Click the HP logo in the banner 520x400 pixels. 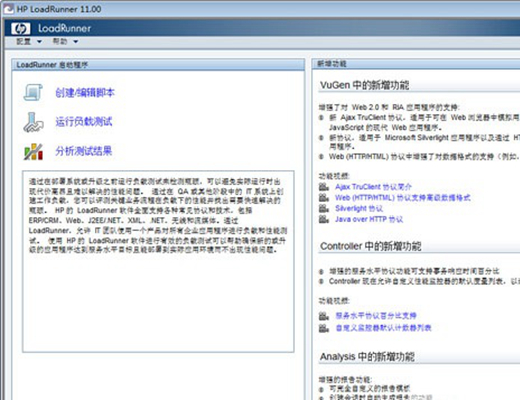point(21,29)
